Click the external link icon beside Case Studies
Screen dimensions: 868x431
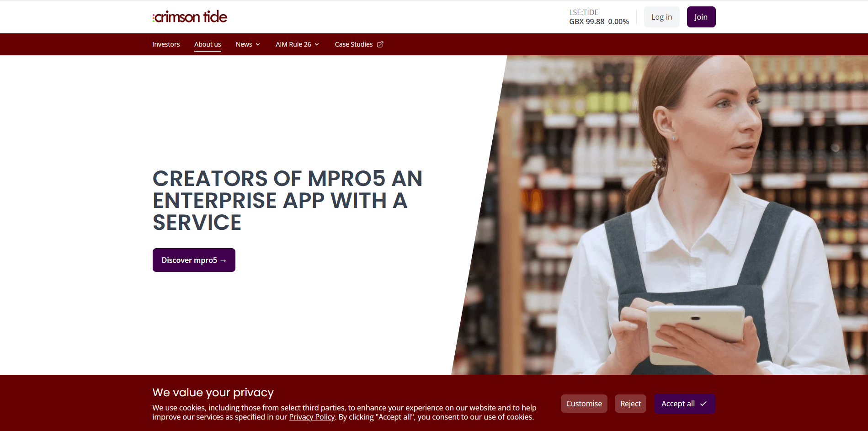pyautogui.click(x=380, y=44)
